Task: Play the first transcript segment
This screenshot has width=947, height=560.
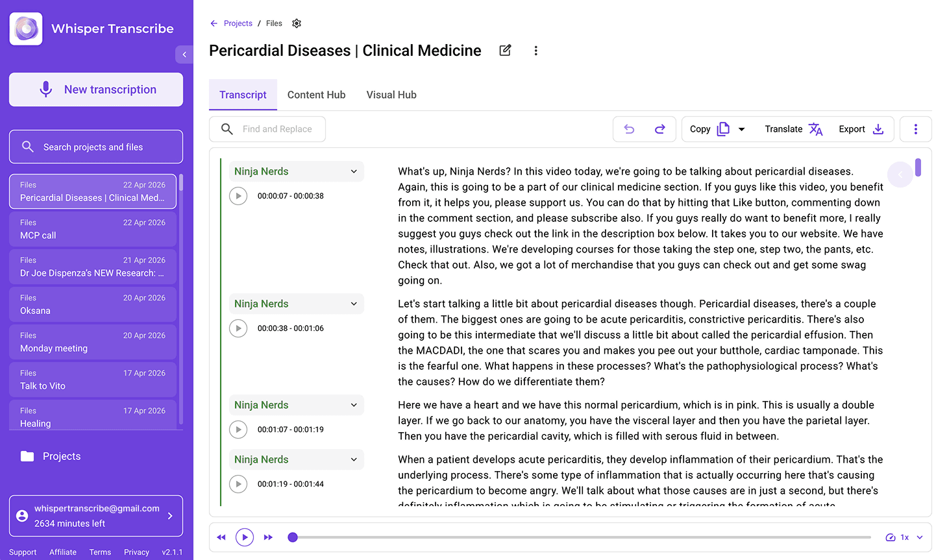Action: (238, 195)
